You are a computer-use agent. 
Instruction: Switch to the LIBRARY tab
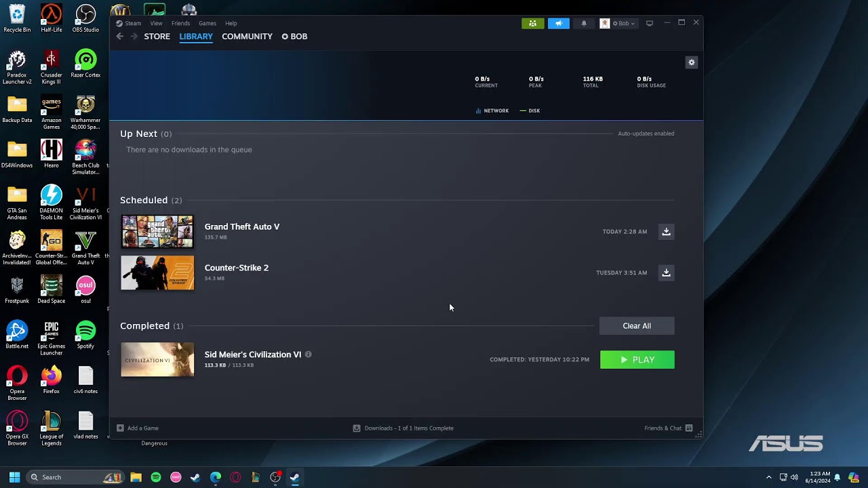196,37
